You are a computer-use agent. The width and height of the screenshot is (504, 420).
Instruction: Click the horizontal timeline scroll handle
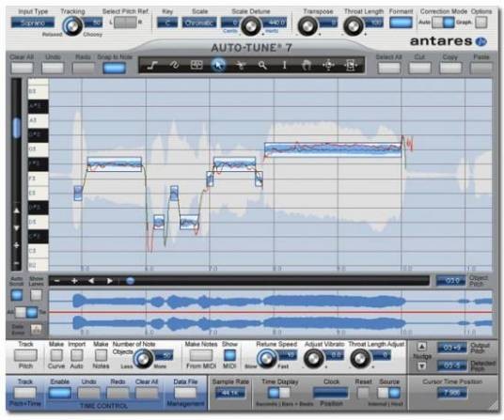click(130, 281)
